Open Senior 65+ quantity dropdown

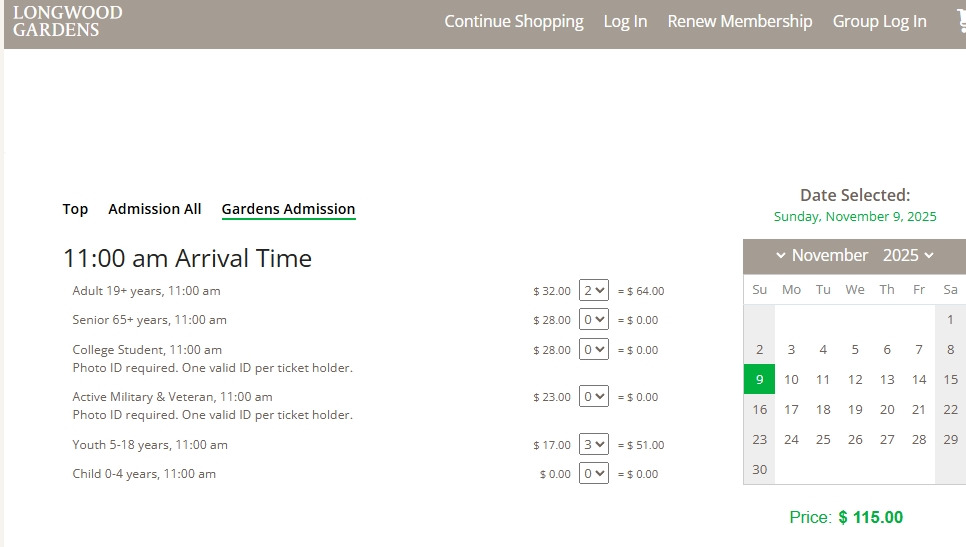(x=594, y=320)
